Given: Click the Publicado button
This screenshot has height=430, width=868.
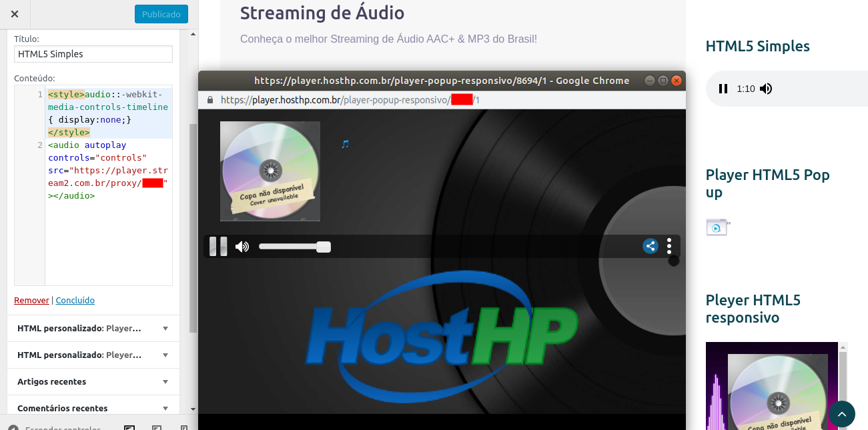Looking at the screenshot, I should [161, 13].
